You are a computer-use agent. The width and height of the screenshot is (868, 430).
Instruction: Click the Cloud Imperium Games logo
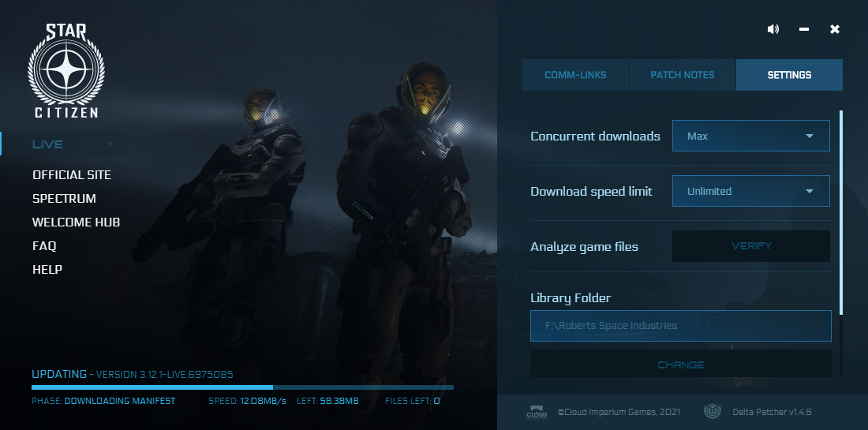537,412
